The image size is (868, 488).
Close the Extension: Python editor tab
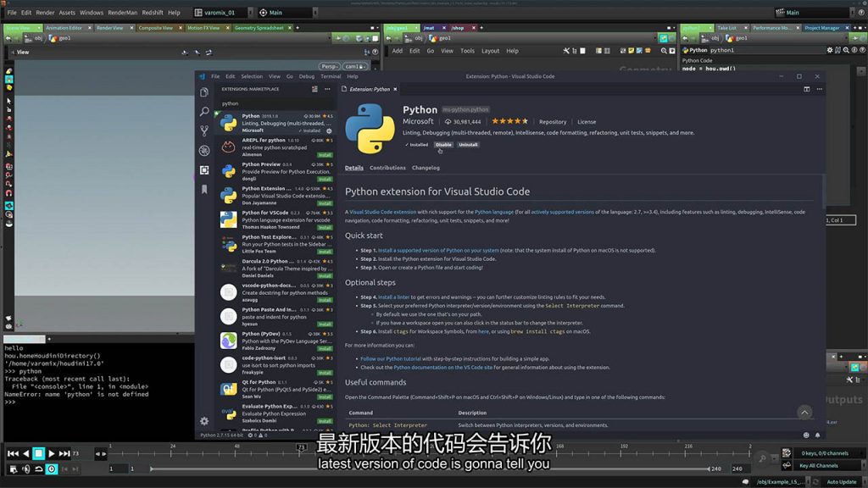click(395, 89)
